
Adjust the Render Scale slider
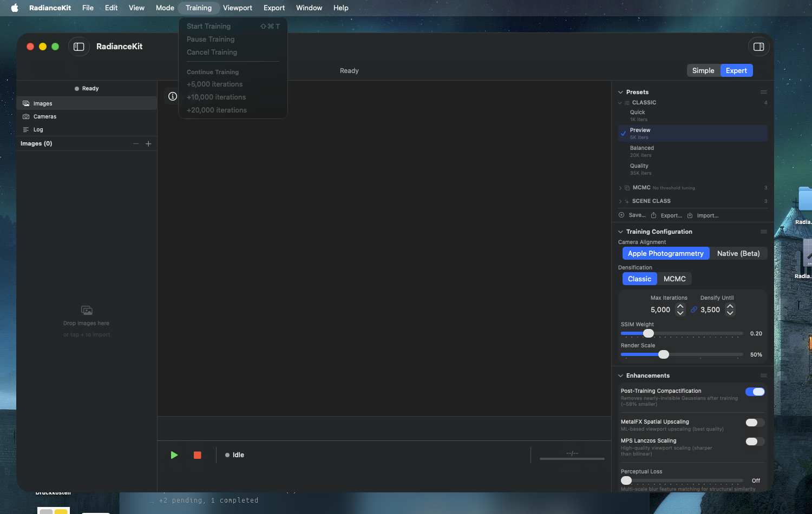(664, 354)
